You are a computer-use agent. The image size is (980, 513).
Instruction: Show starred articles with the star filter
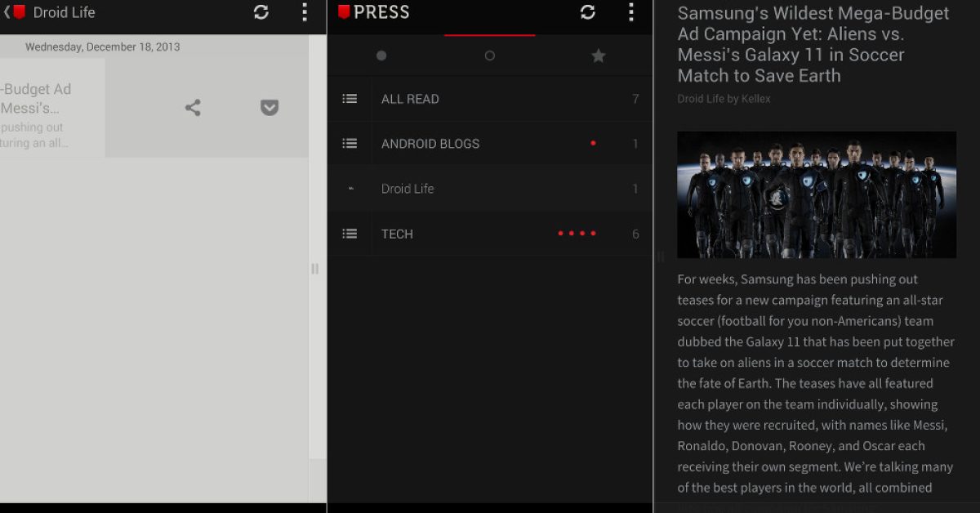coord(599,56)
